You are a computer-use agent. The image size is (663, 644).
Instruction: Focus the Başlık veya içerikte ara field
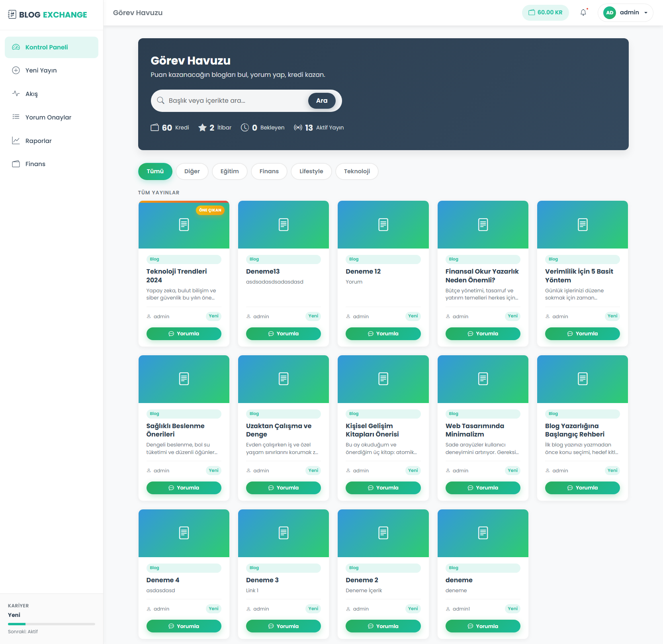point(235,101)
